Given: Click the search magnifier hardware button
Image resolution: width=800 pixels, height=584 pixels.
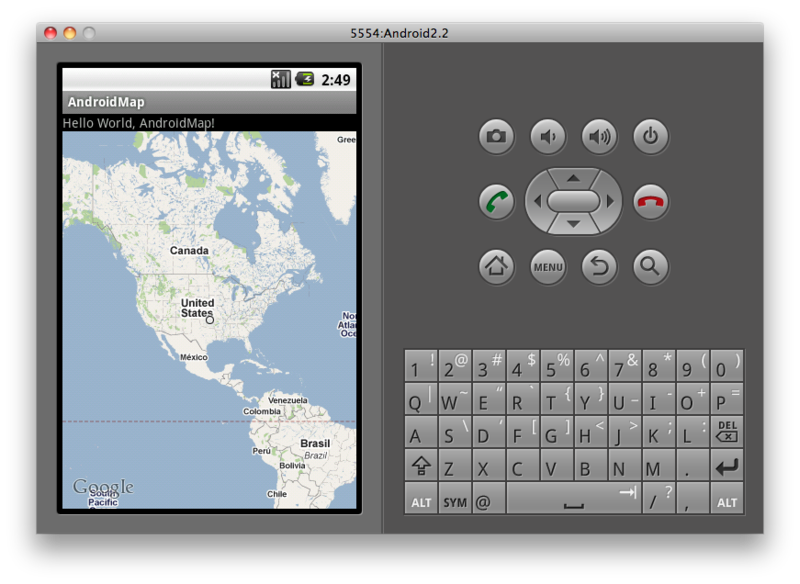Looking at the screenshot, I should click(651, 266).
